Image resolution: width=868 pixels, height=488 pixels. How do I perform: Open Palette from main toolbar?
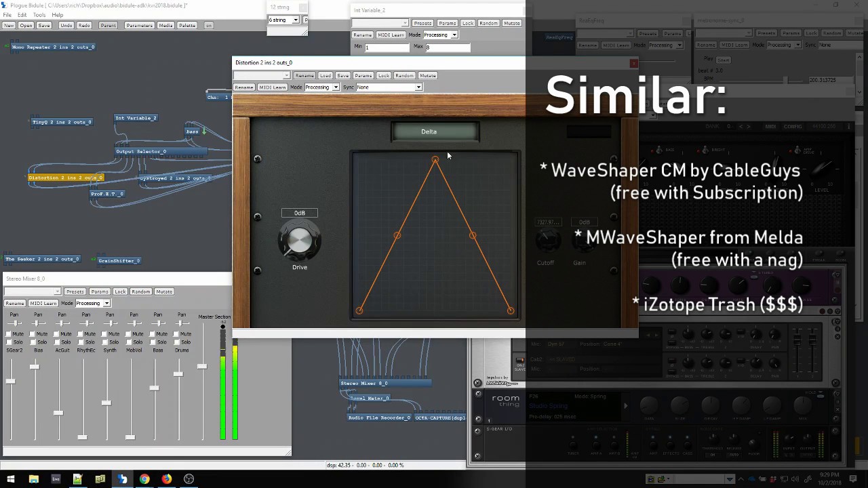pos(187,26)
